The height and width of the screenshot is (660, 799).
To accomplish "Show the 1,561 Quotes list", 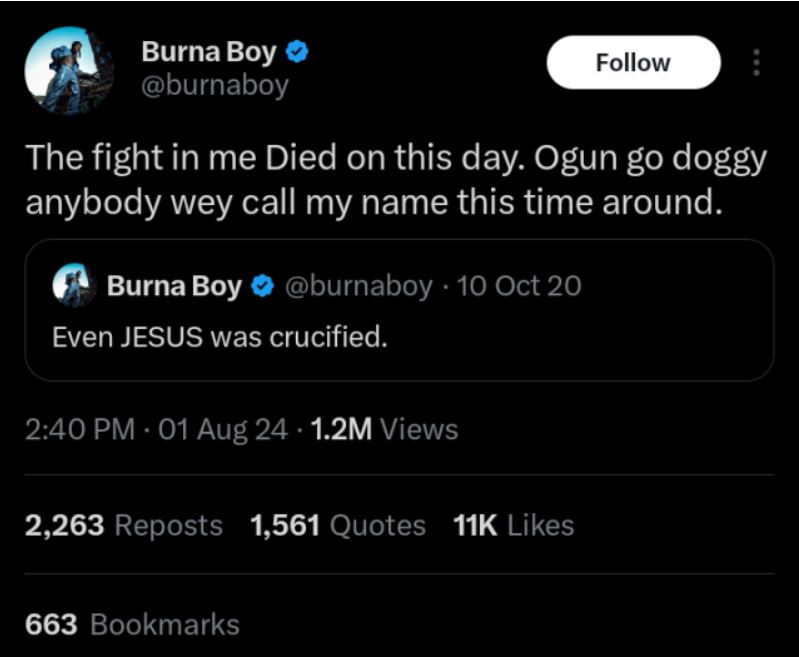I will coord(338,525).
